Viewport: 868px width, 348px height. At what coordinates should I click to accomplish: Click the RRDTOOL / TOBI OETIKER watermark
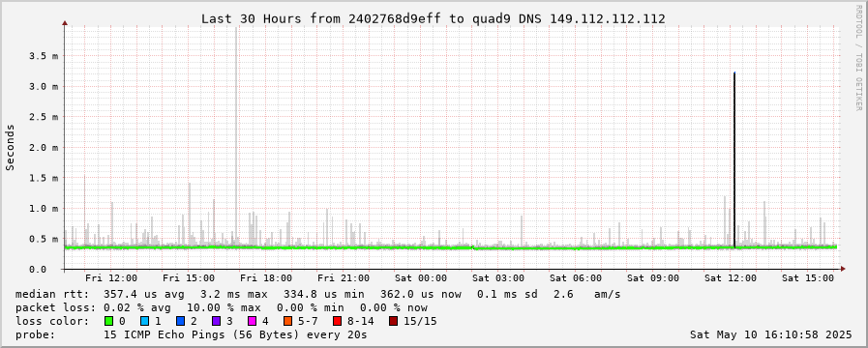click(x=858, y=57)
